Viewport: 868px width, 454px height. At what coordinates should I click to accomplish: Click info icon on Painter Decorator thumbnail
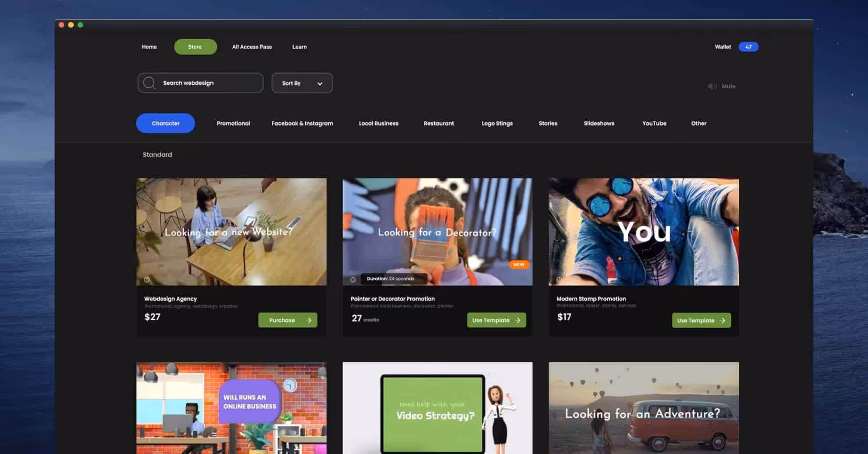(x=353, y=280)
